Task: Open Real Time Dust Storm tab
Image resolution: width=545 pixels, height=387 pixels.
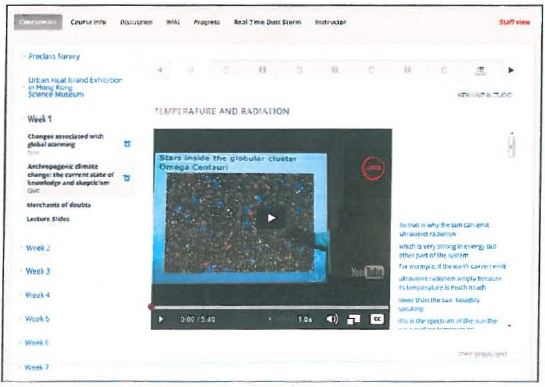Action: click(267, 22)
